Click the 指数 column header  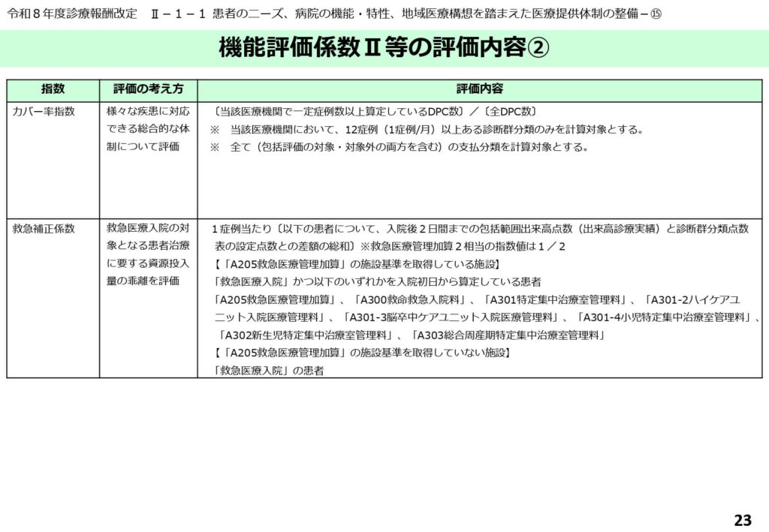[x=53, y=89]
